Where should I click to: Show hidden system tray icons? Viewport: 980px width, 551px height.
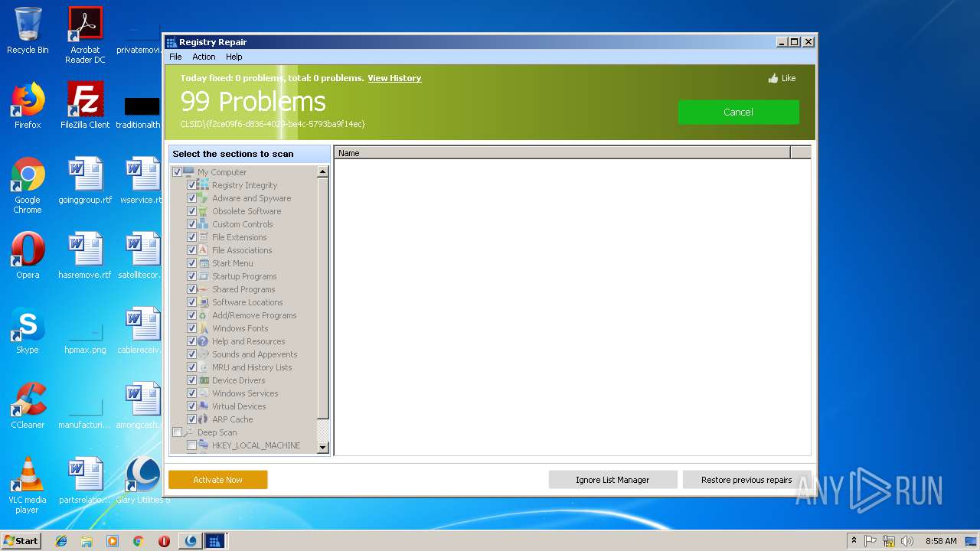point(854,541)
